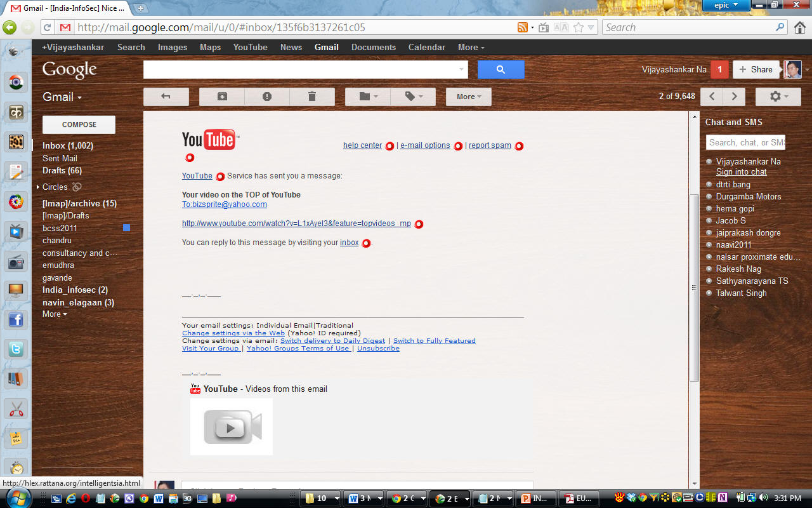This screenshot has width=812, height=508.
Task: Go to newer message with left chevron
Action: point(712,97)
